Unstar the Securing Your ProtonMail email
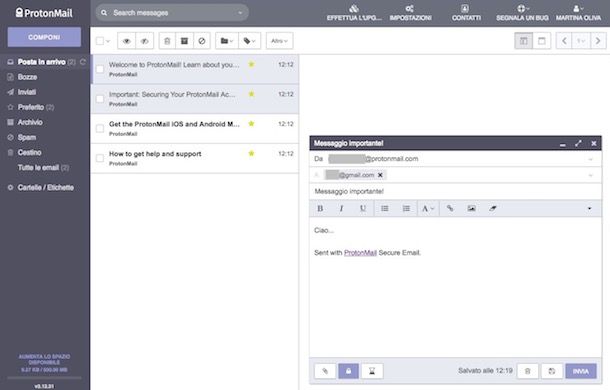The image size is (610, 390). click(251, 94)
